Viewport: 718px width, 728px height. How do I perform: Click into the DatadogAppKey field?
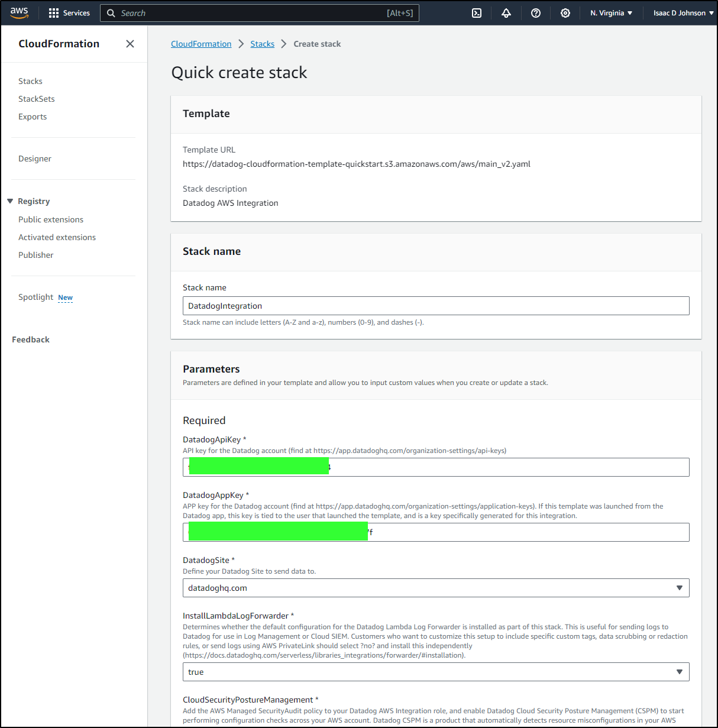[436, 532]
